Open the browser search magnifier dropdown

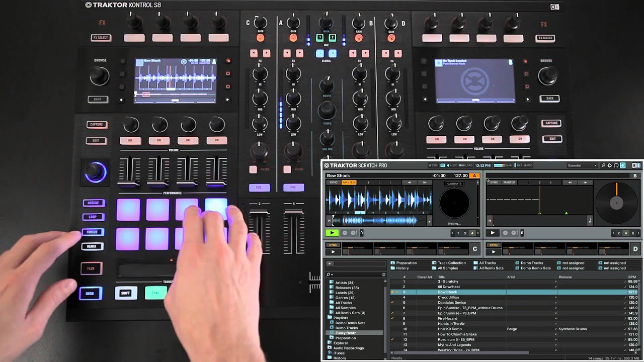[x=329, y=275]
